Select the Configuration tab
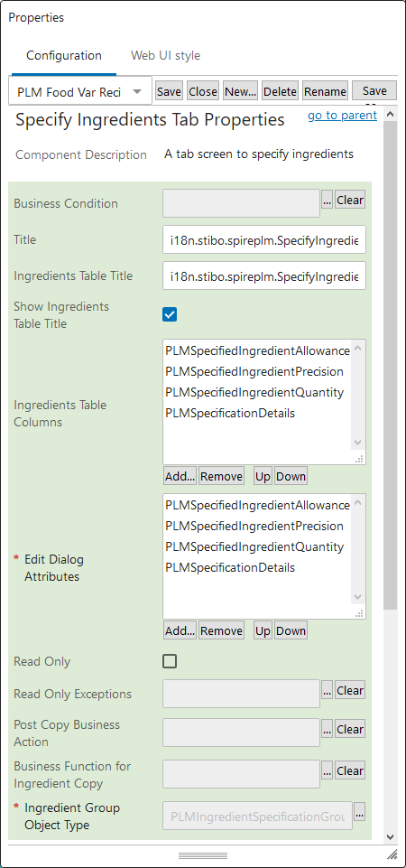Screen dimensions: 406x868 coord(64,55)
